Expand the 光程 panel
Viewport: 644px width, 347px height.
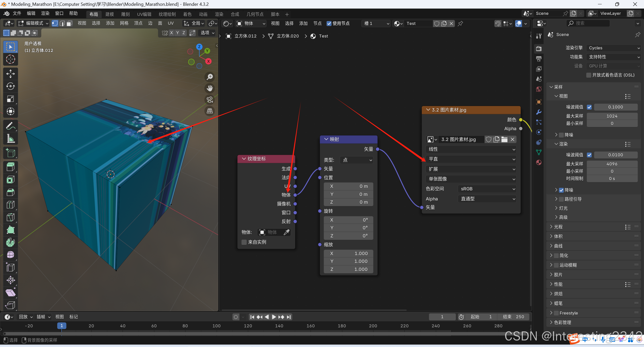[558, 227]
